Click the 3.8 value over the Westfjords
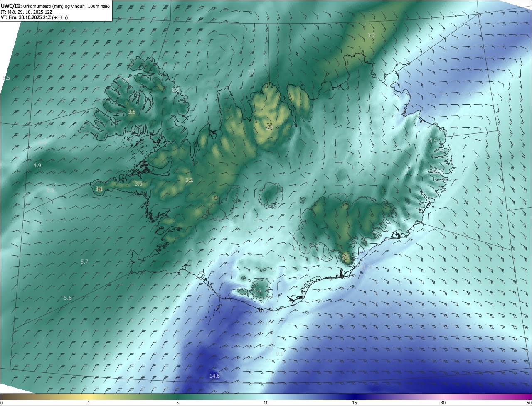 pos(132,112)
